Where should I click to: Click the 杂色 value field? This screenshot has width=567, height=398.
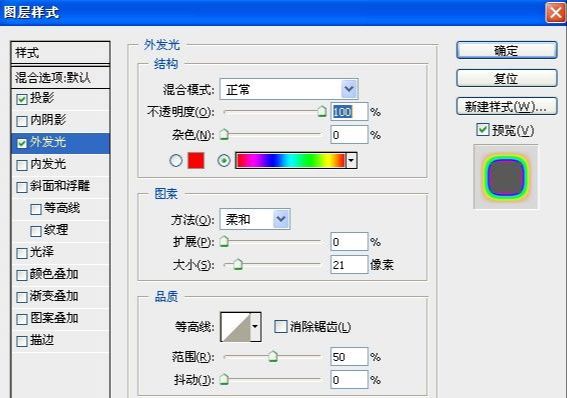pos(349,134)
